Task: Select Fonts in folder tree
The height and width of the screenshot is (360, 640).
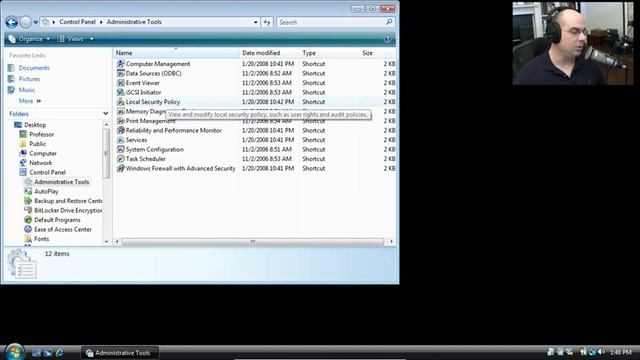Action: (x=41, y=239)
